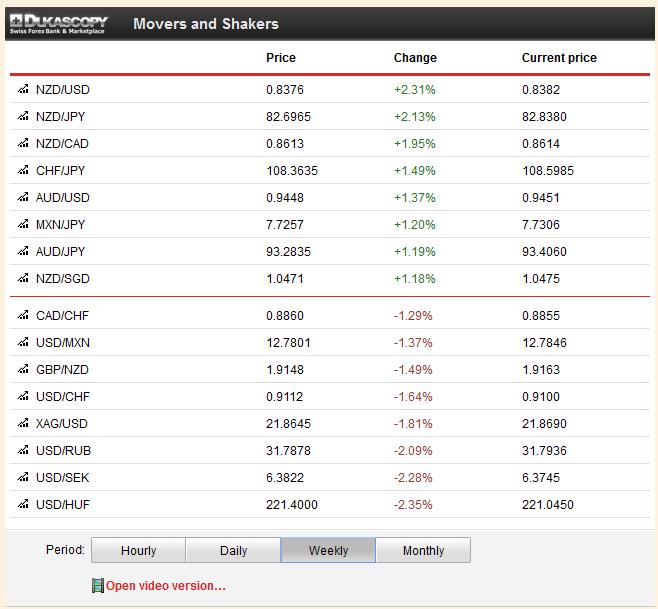
Task: Click the film icon by the video link
Action: click(97, 585)
